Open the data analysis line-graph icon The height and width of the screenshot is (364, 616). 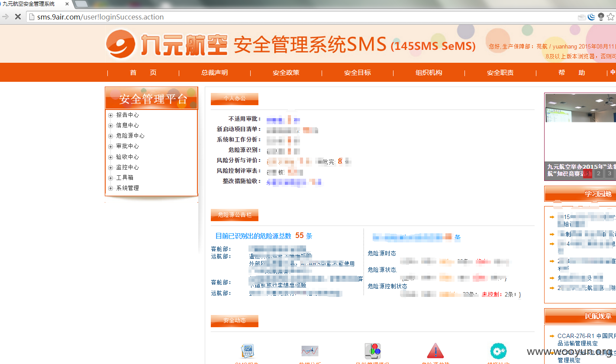coord(310,351)
